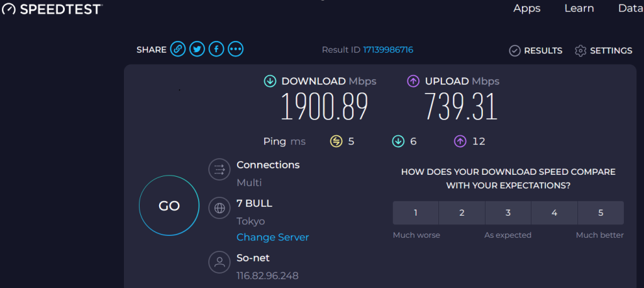The image size is (644, 288).
Task: Share result on Facebook
Action: 216,49
